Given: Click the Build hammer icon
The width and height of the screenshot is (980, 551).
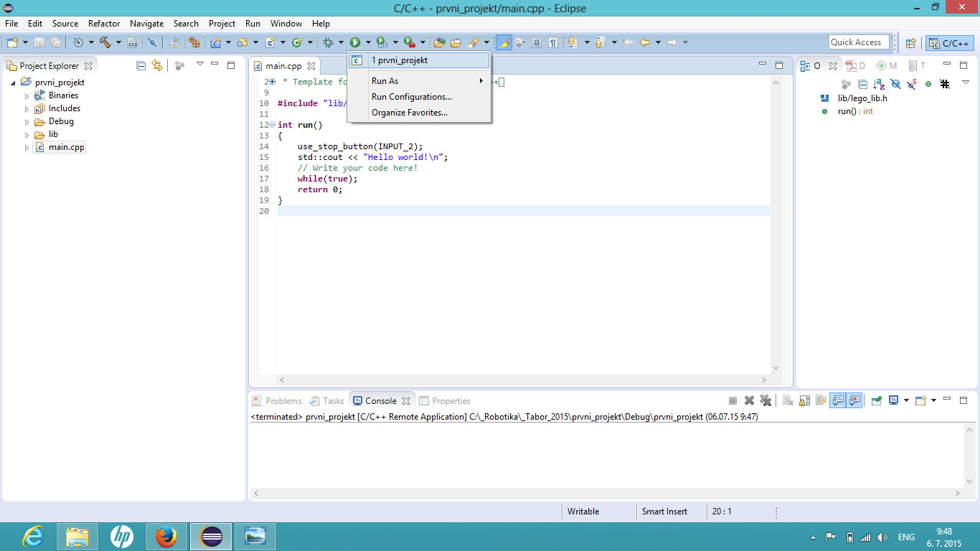Looking at the screenshot, I should 105,43.
